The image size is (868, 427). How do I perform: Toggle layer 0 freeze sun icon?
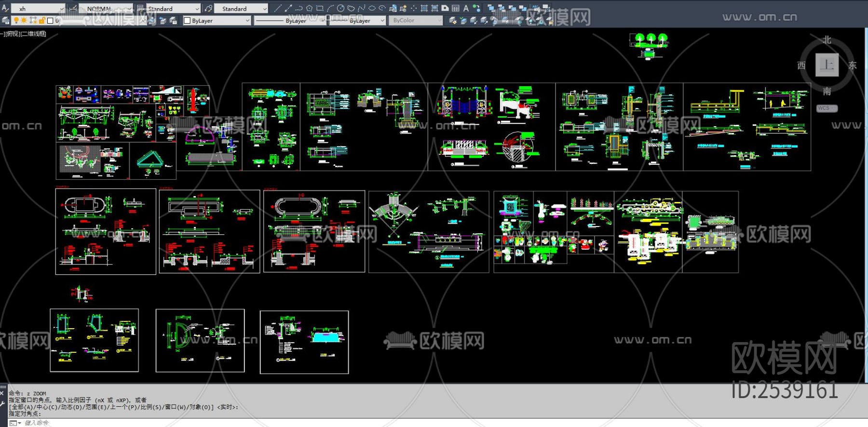pos(24,20)
